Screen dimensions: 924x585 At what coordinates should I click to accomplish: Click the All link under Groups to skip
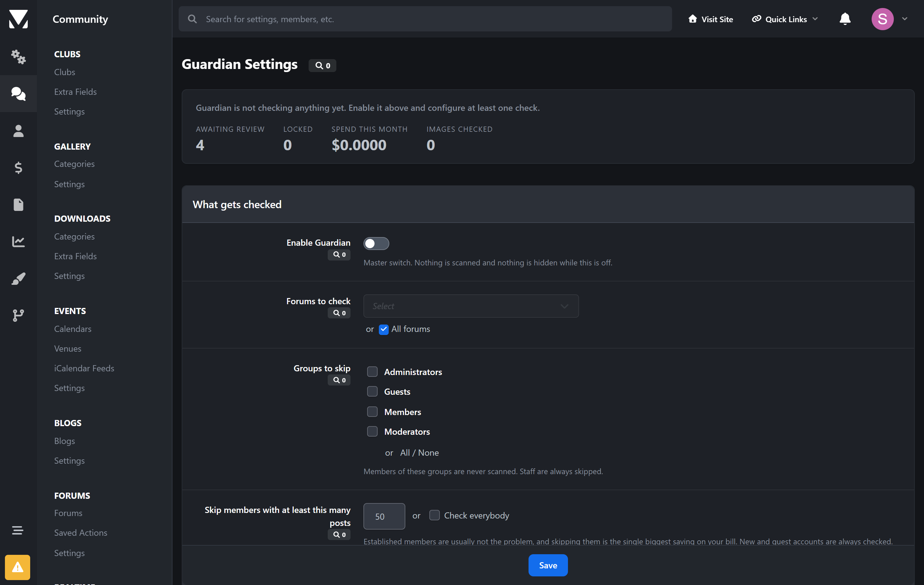coord(405,453)
